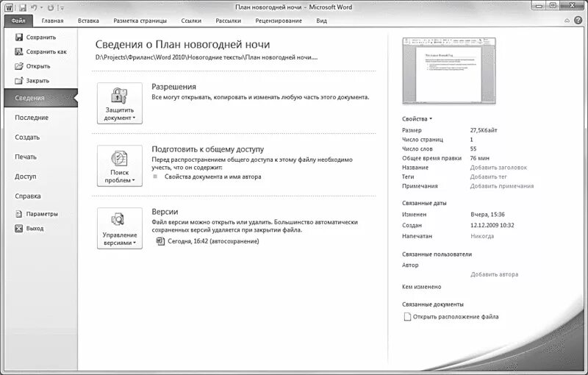Click Добавить заголовок title field

point(498,168)
